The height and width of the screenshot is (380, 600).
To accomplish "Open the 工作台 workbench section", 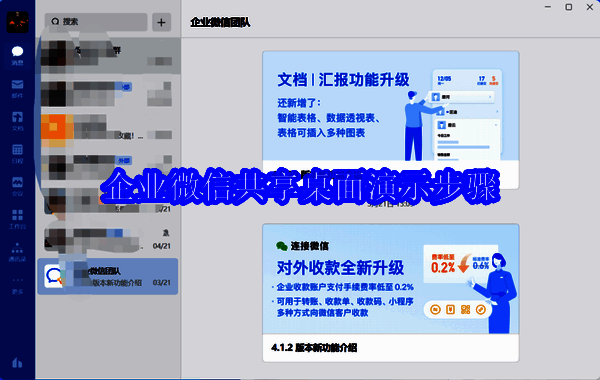I will 17,219.
